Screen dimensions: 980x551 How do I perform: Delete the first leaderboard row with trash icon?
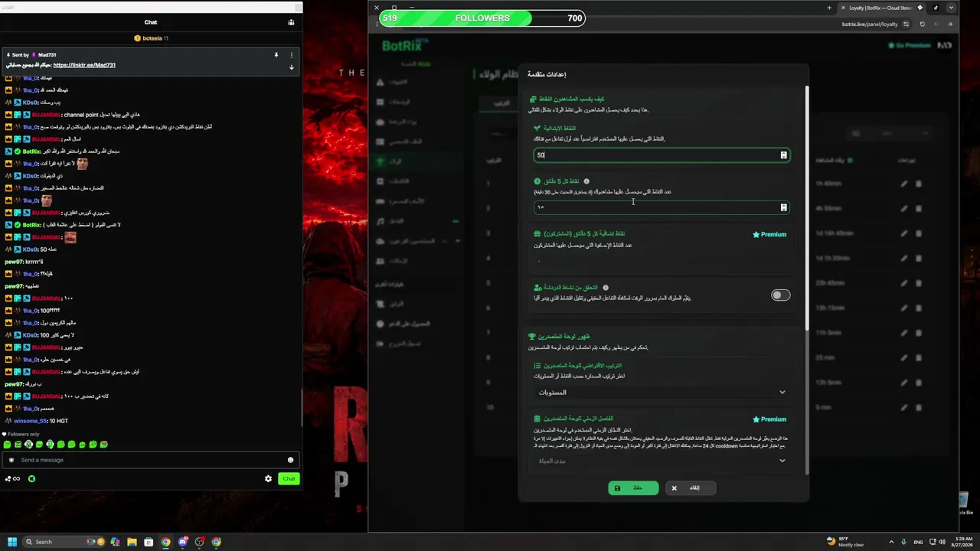(x=919, y=184)
